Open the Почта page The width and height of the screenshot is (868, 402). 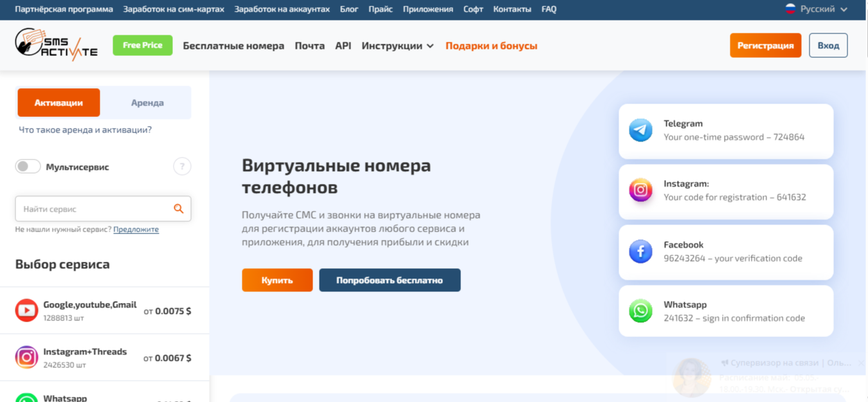coord(310,46)
